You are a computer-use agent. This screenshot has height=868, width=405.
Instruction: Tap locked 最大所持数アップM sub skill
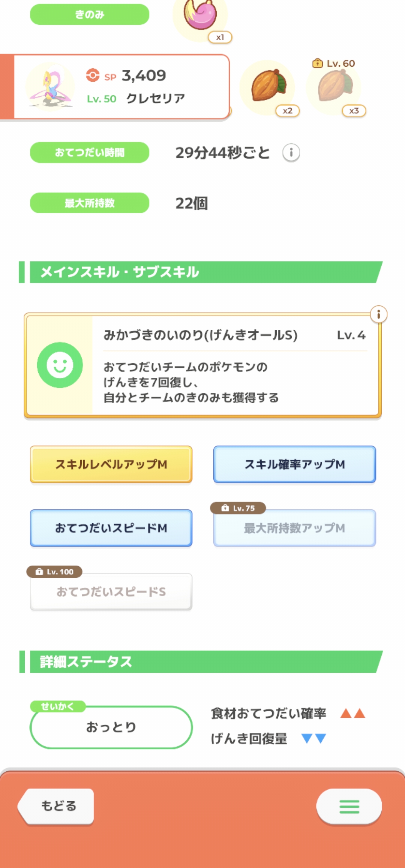point(294,528)
